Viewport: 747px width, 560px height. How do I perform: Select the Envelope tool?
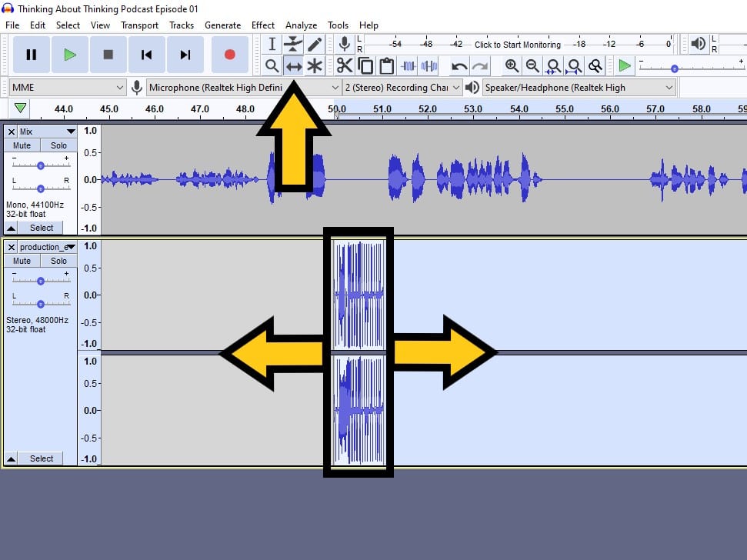293,45
